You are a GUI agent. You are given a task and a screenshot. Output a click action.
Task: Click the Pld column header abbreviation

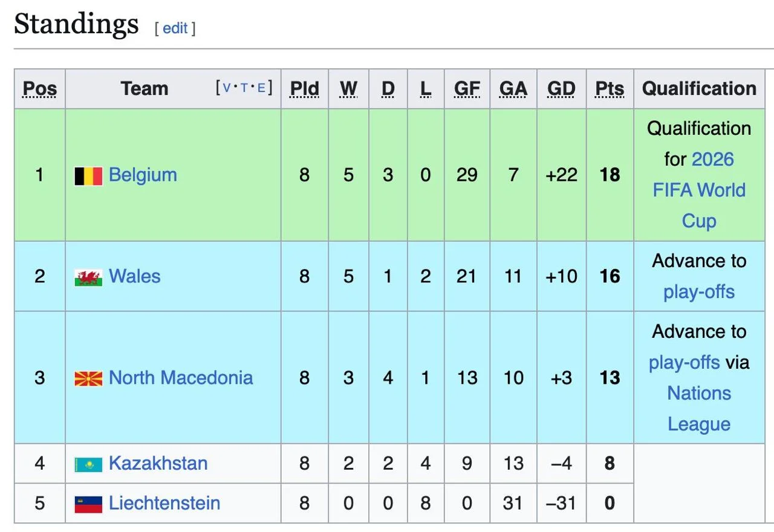click(304, 89)
